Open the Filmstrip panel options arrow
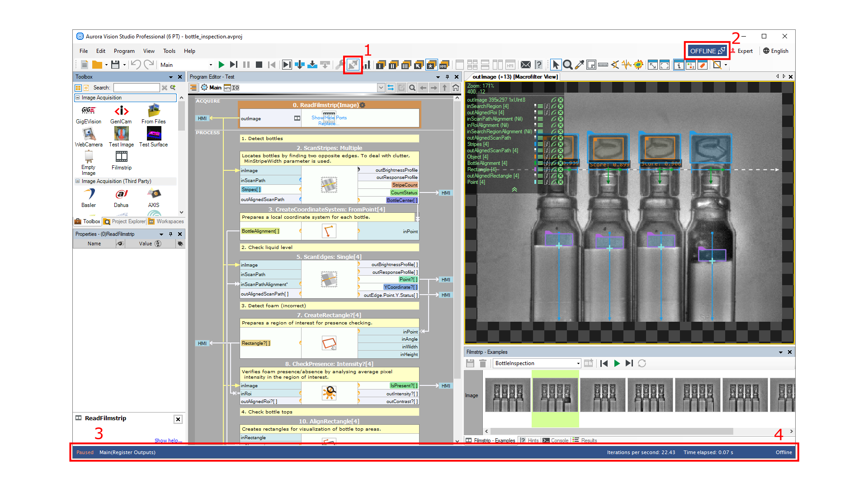868x488 pixels. pyautogui.click(x=780, y=352)
